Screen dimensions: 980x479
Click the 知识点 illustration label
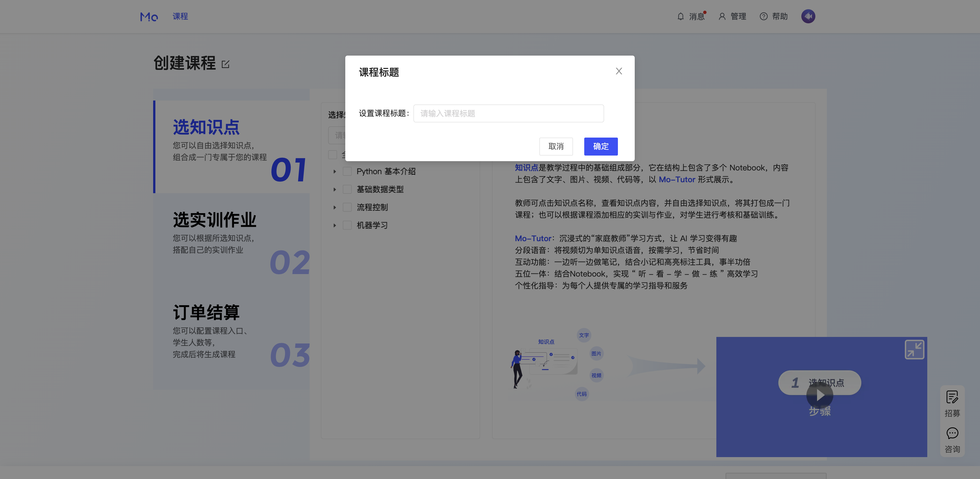point(546,341)
